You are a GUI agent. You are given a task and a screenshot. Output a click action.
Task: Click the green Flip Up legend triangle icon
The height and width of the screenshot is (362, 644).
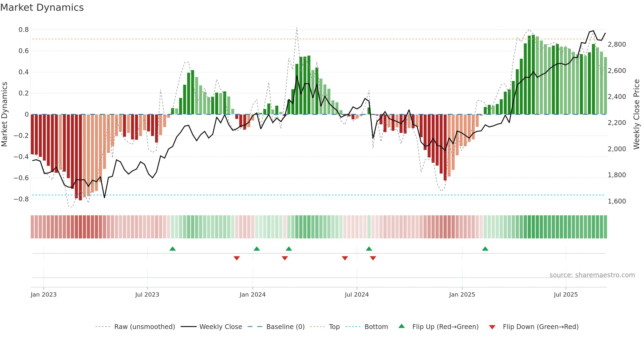click(x=402, y=326)
